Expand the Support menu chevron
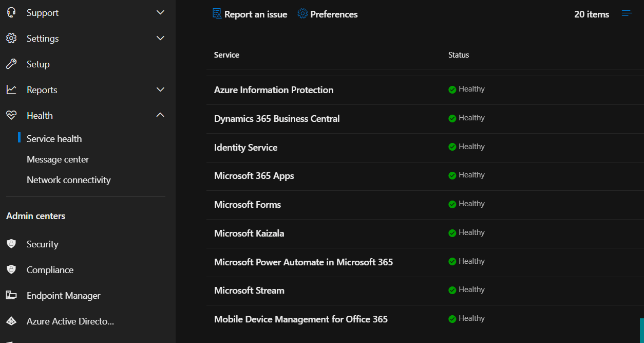644x343 pixels. [160, 12]
